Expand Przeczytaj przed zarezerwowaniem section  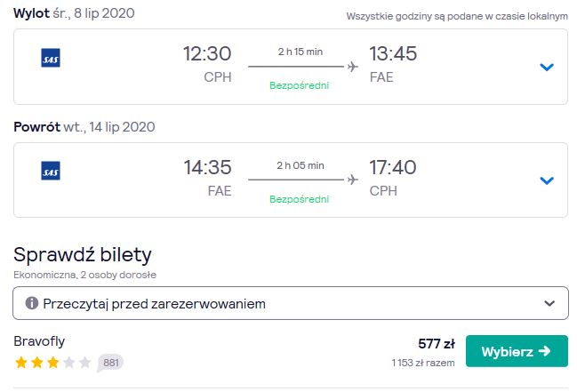[291, 303]
